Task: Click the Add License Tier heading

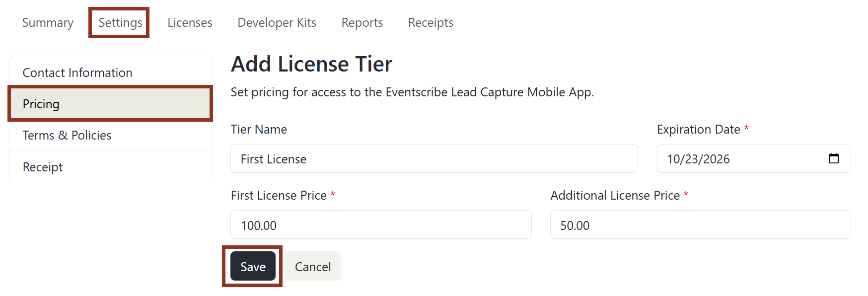Action: (311, 64)
